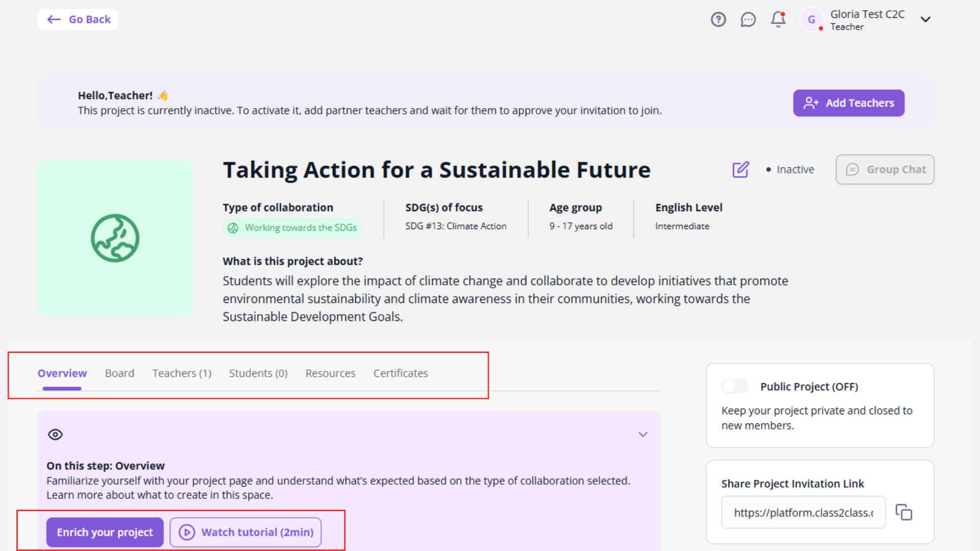Click the Add Teachers button
Viewport: 980px width, 551px height.
pos(848,103)
